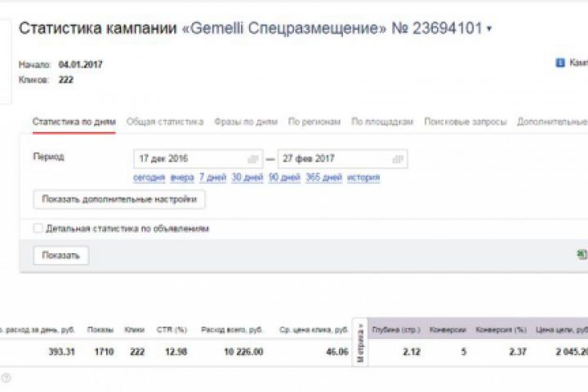Click 'история' period link

(x=363, y=177)
